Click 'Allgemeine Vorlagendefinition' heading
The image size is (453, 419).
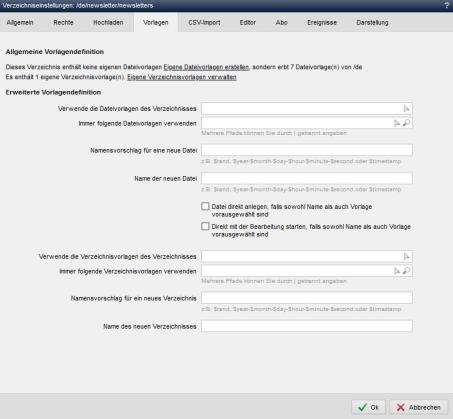55,52
